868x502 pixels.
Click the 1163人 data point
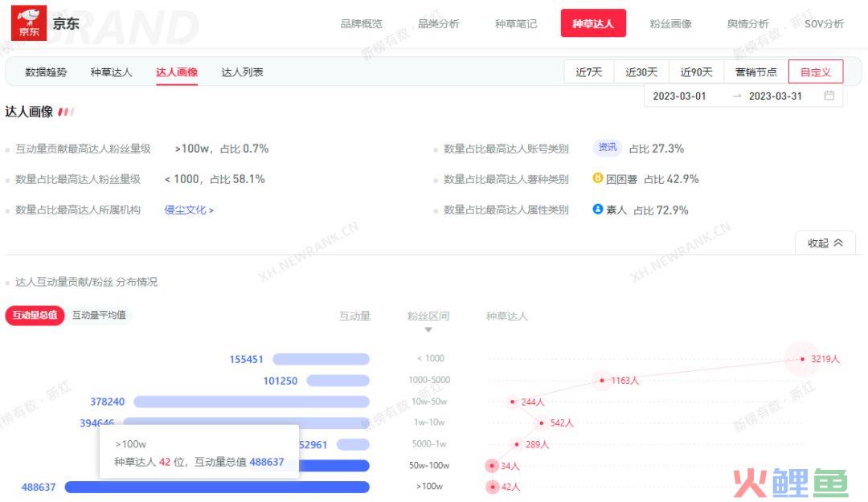pos(602,380)
